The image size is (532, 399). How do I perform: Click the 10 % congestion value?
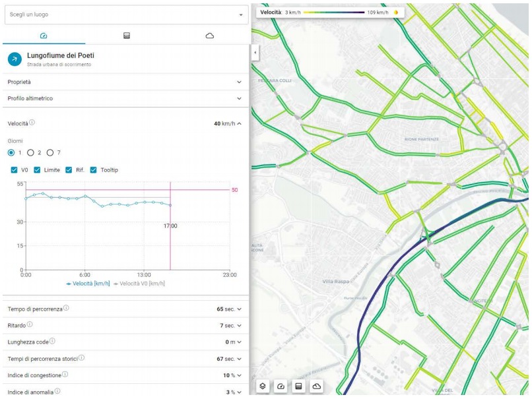coord(229,375)
